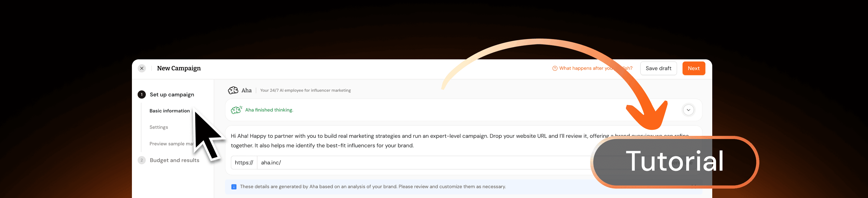This screenshot has width=868, height=198.
Task: Click the Aha finished thinking text
Action: click(x=269, y=110)
